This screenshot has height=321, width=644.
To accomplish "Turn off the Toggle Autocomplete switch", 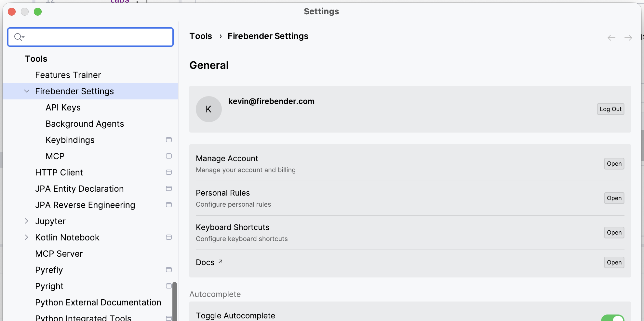I will coord(613,318).
